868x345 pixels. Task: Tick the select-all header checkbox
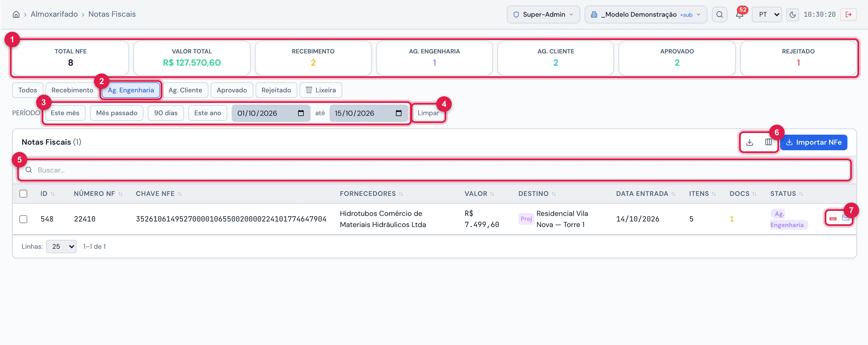[23, 194]
